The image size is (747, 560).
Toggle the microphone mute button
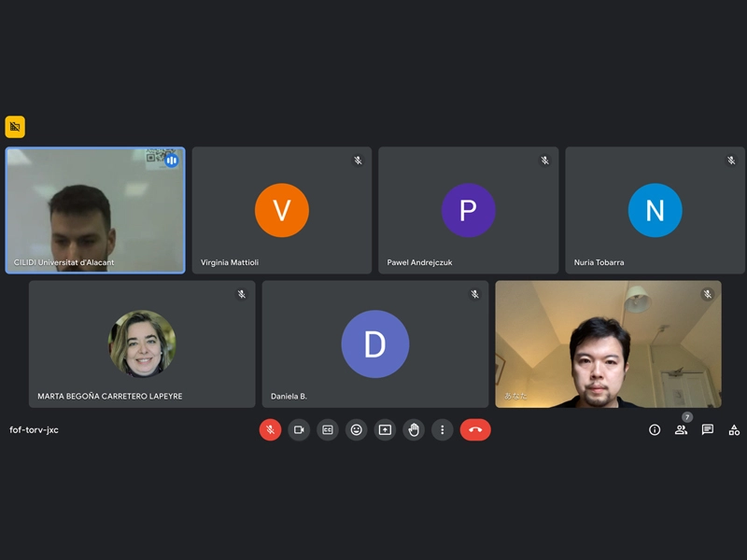tap(270, 430)
